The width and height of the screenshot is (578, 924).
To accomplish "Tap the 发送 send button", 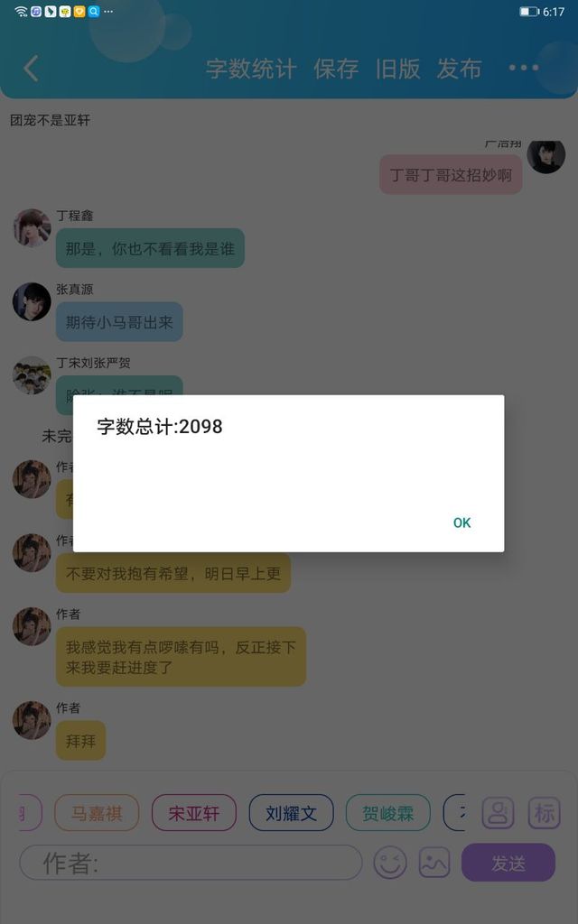I will tap(508, 863).
